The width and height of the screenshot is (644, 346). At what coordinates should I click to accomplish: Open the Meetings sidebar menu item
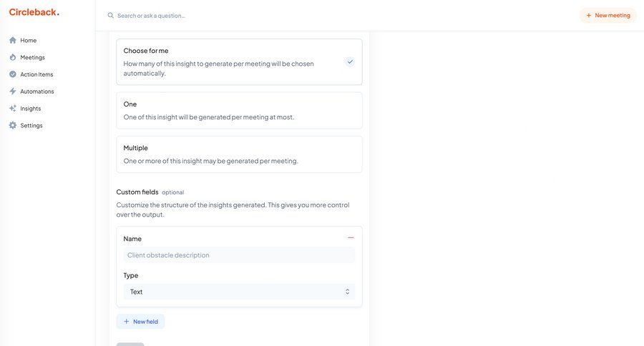pyautogui.click(x=32, y=57)
